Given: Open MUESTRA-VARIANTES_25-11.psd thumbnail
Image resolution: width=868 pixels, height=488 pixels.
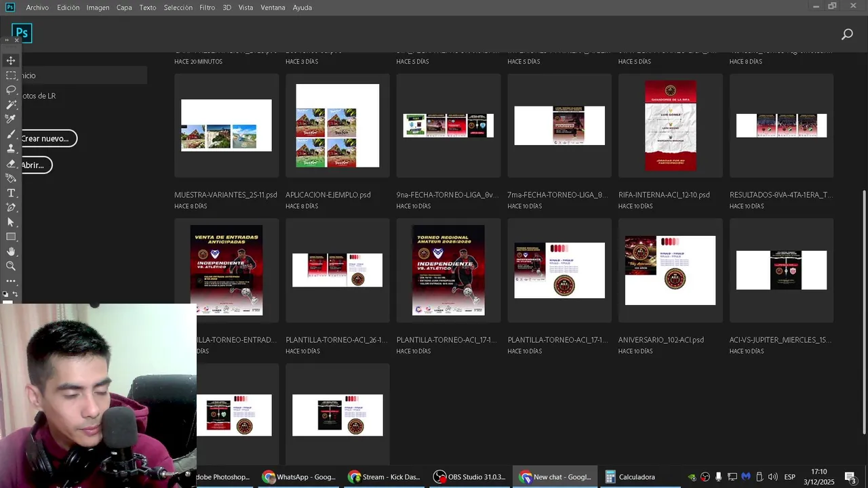Looking at the screenshot, I should (226, 125).
